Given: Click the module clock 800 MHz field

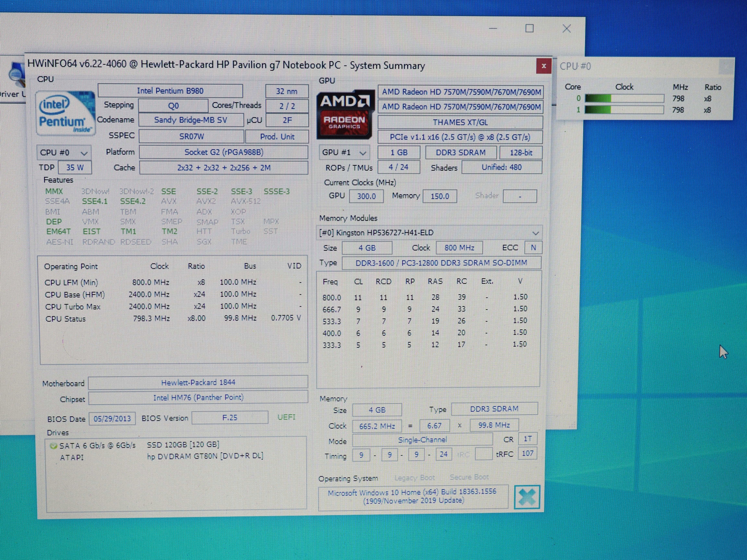Looking at the screenshot, I should tap(459, 248).
